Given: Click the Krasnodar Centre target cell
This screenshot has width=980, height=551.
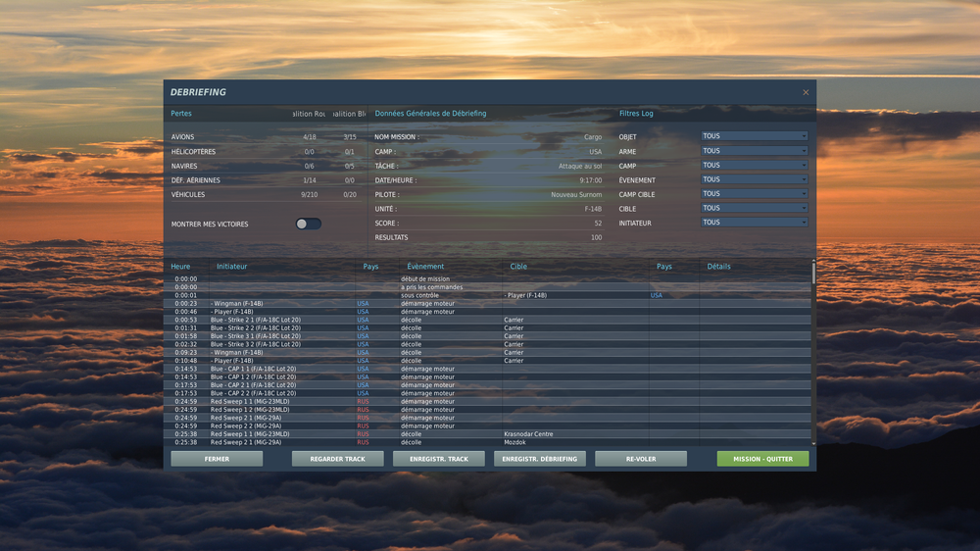Looking at the screenshot, I should coord(528,434).
